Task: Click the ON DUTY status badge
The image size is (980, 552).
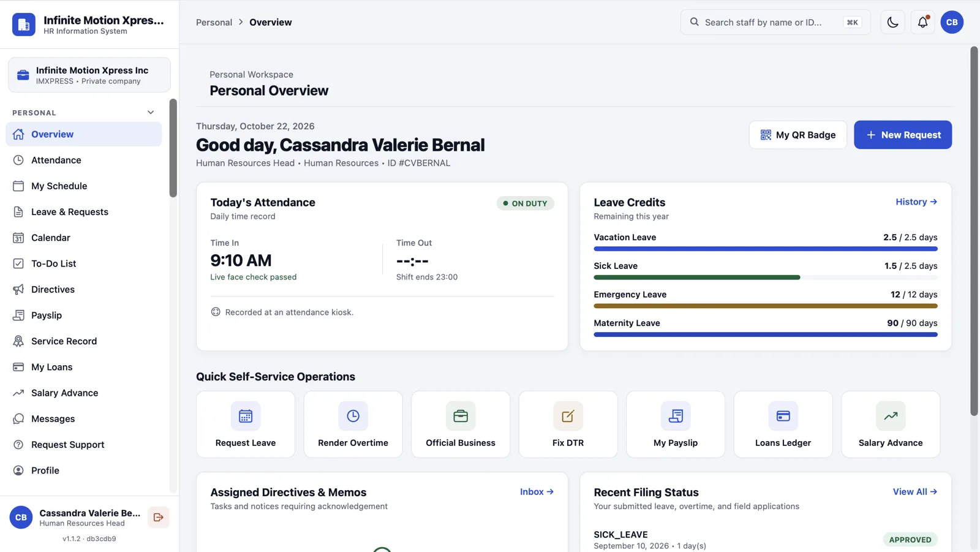Action: [525, 203]
